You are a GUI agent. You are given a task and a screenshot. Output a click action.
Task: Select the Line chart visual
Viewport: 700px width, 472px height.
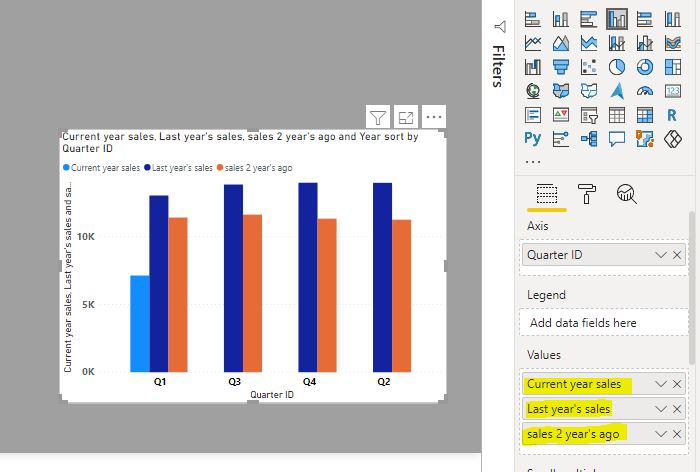click(533, 43)
